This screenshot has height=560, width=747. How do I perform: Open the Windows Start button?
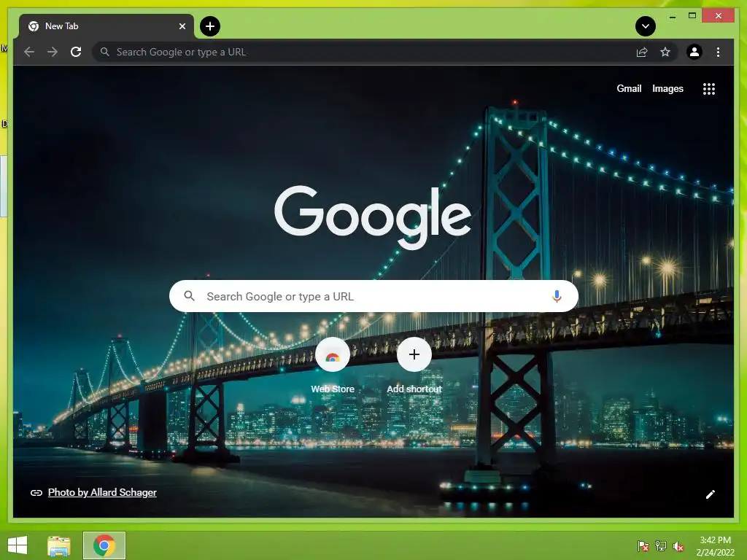point(18,545)
